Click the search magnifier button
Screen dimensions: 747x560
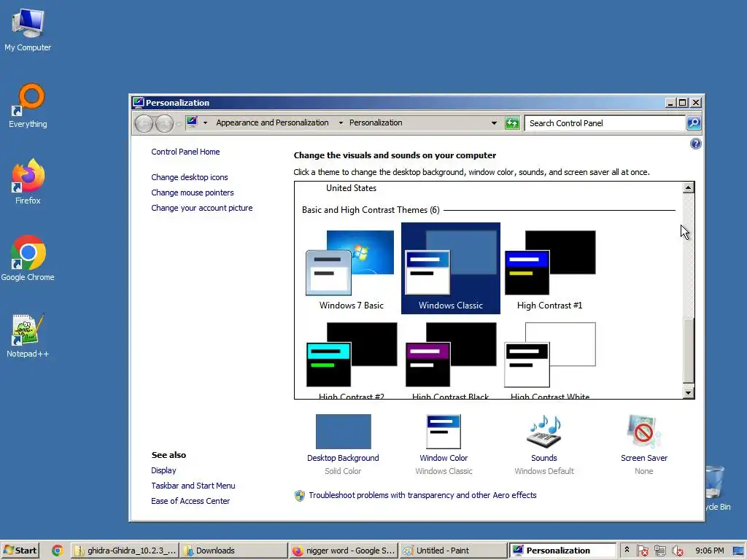coord(694,123)
